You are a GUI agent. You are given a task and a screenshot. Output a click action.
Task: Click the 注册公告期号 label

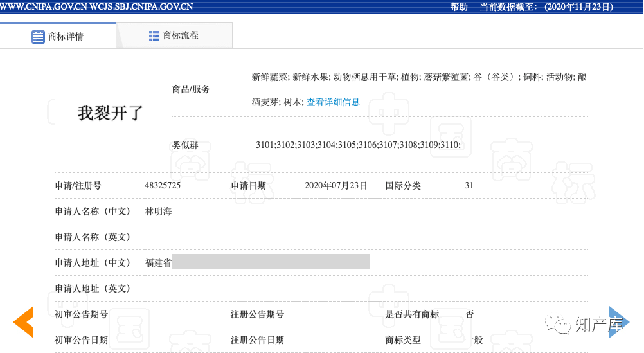[257, 314]
